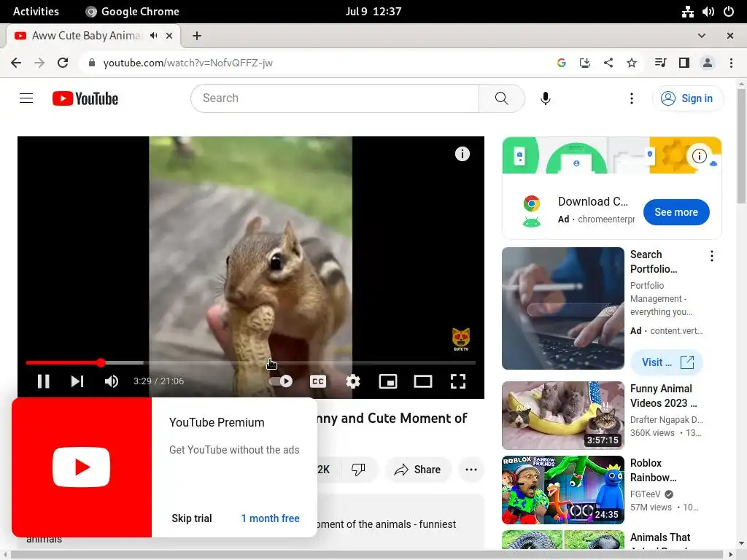Open system volume indicator
Screen dimensions: 747x560
708,12
